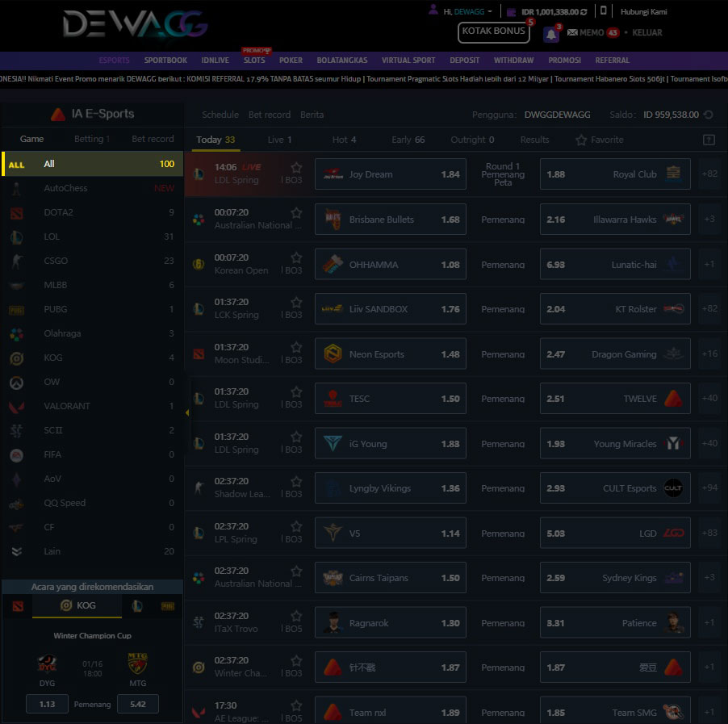Select AutoChess game in sidebar
The height and width of the screenshot is (724, 728).
(92, 189)
